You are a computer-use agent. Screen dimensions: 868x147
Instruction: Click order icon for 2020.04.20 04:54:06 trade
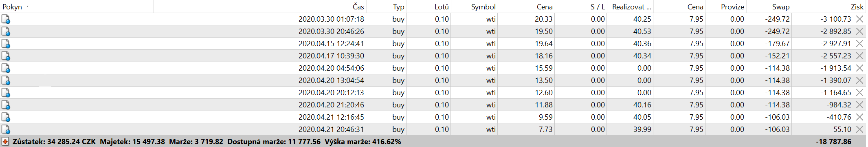[6, 68]
